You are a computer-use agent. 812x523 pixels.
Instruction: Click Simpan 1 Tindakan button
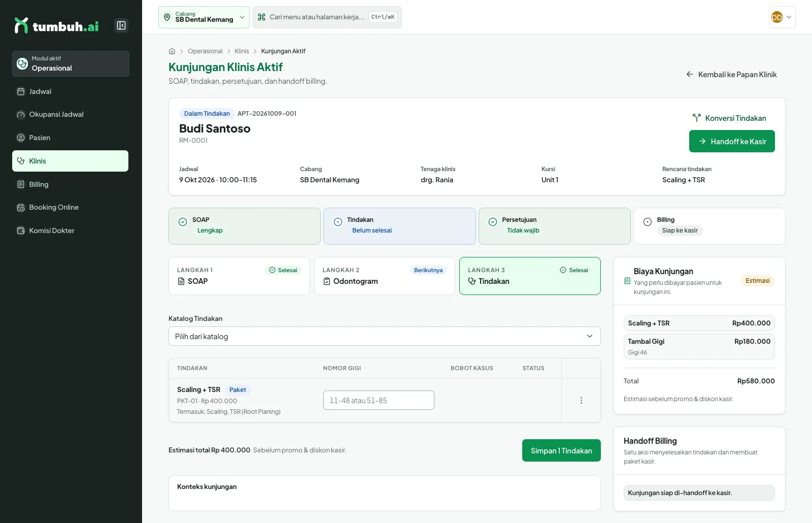pyautogui.click(x=561, y=450)
